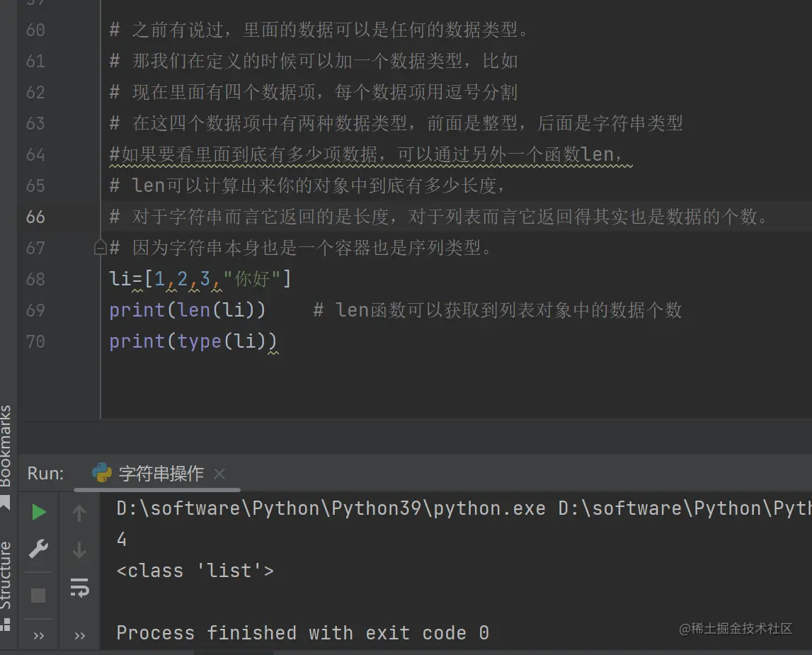The image size is (812, 655).
Task: Click the green Rerun button
Action: [x=39, y=512]
